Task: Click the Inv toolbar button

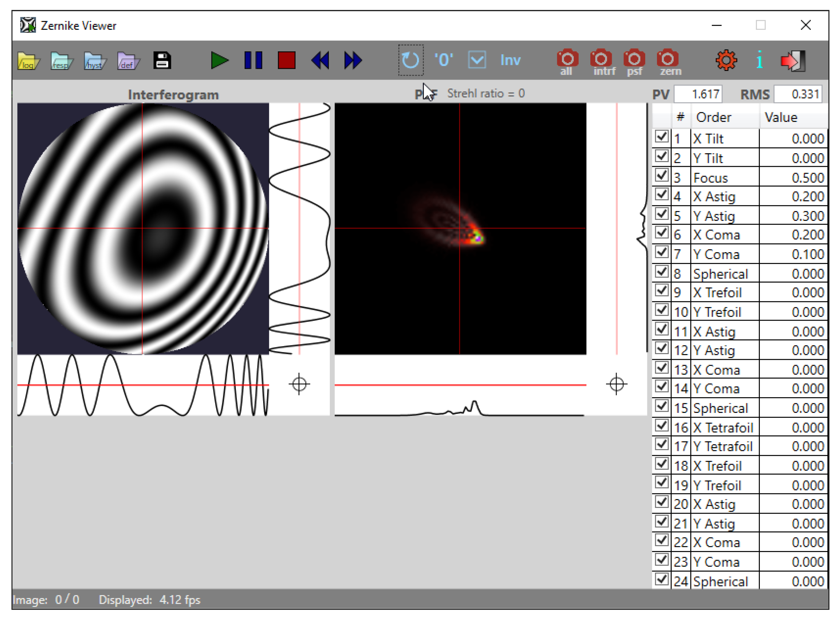Action: (510, 60)
